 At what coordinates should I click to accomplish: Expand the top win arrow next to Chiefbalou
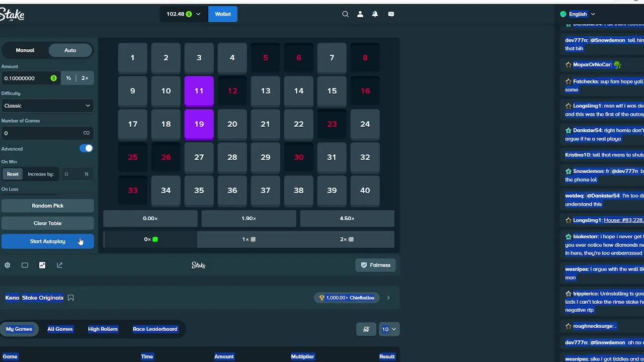388,298
